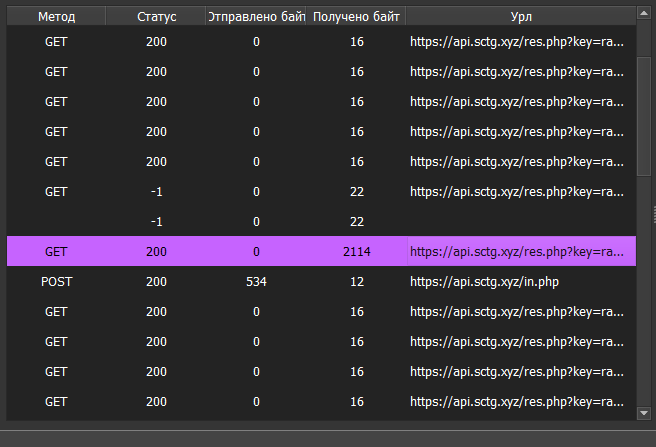
Task: Select the purple highlighted GET method cell
Action: click(56, 252)
